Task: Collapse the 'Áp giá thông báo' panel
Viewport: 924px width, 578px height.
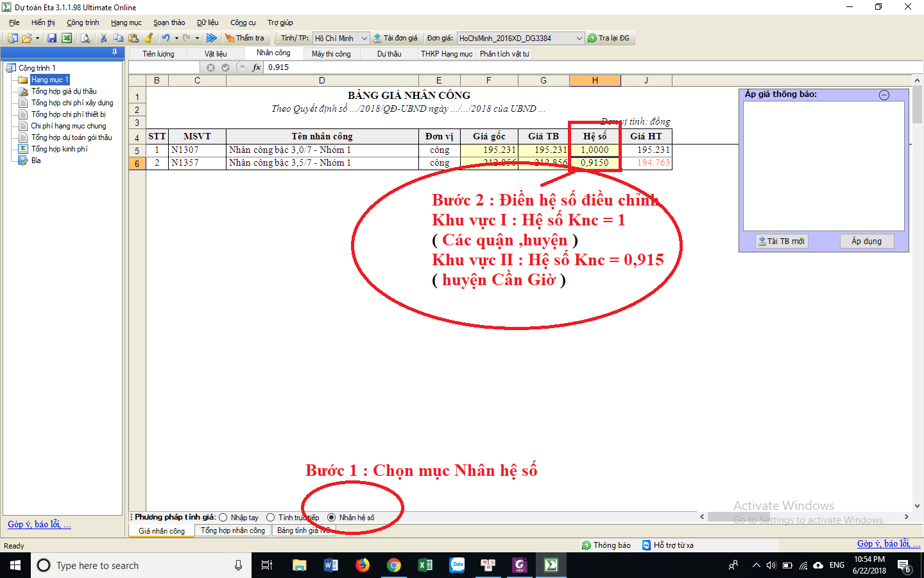Action: 884,95
